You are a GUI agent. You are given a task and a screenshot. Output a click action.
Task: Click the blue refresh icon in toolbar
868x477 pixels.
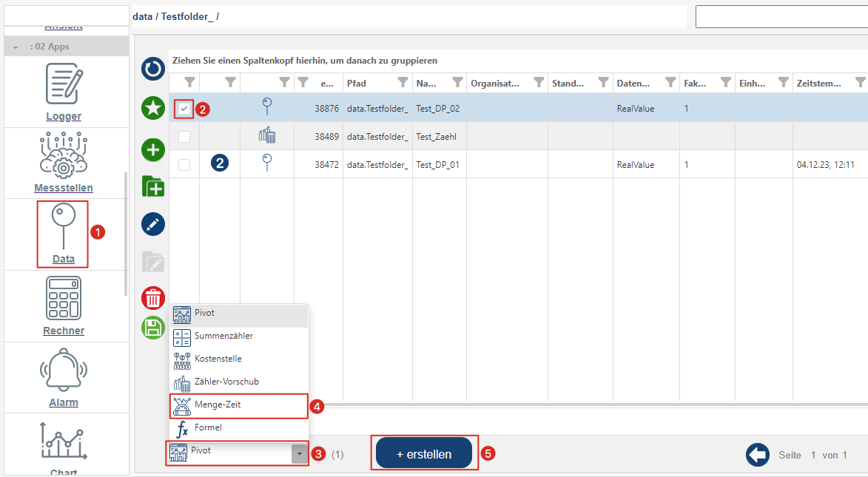[153, 70]
